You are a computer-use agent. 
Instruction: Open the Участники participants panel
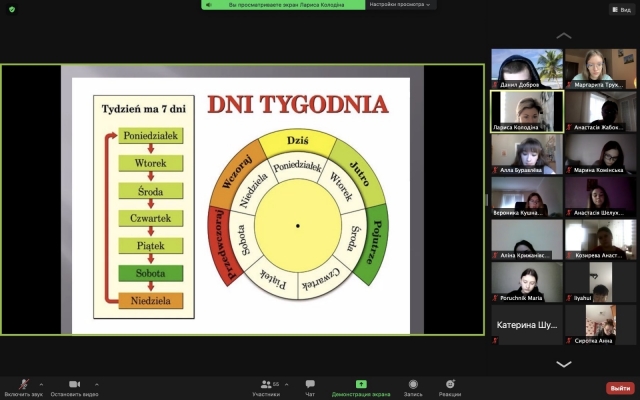click(265, 386)
